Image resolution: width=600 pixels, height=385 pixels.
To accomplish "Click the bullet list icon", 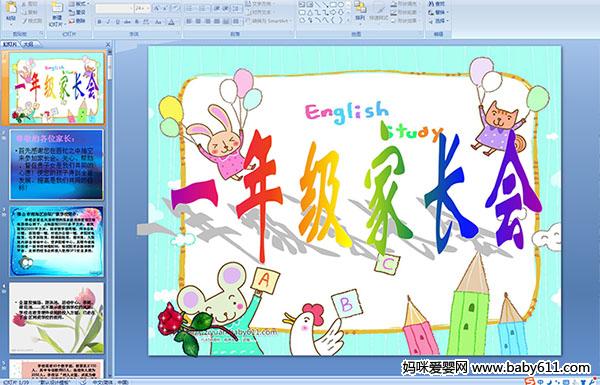I will pyautogui.click(x=190, y=8).
